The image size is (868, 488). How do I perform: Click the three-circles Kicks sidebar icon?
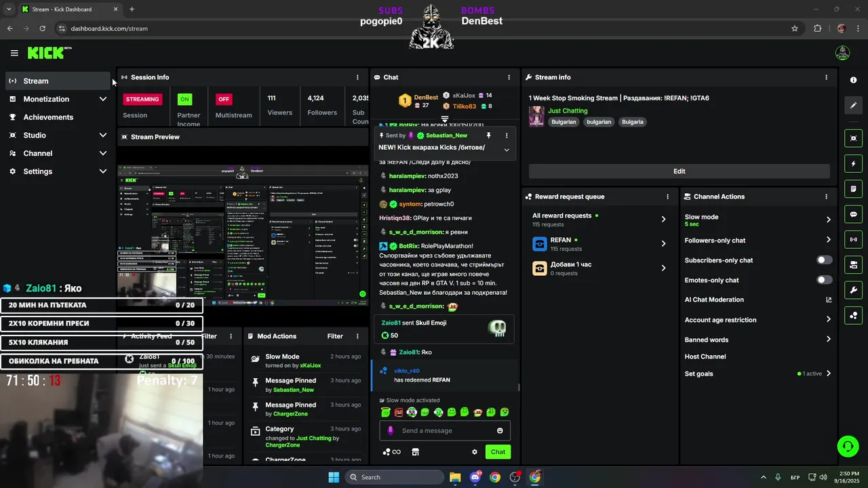pyautogui.click(x=853, y=315)
